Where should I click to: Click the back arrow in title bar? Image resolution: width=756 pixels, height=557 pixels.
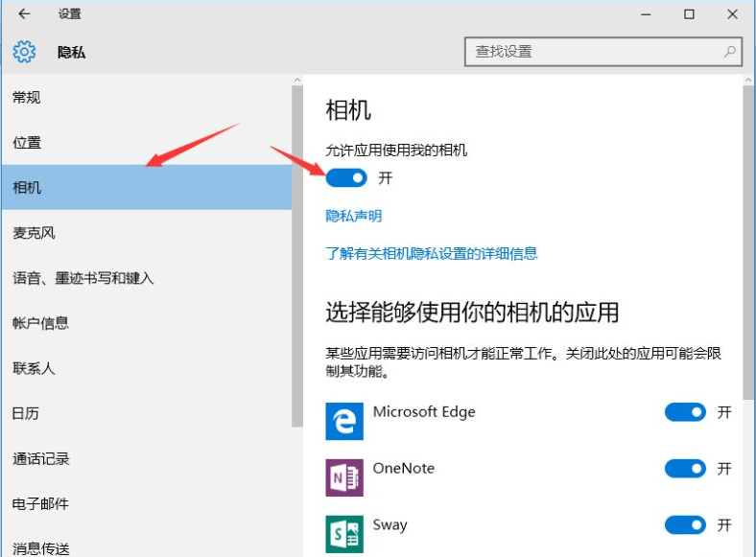24,14
